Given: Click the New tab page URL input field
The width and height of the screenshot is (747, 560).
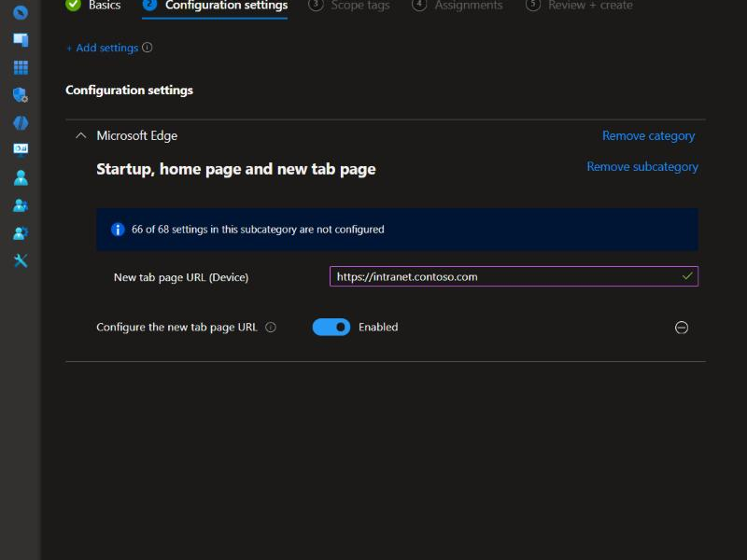Looking at the screenshot, I should click(514, 276).
